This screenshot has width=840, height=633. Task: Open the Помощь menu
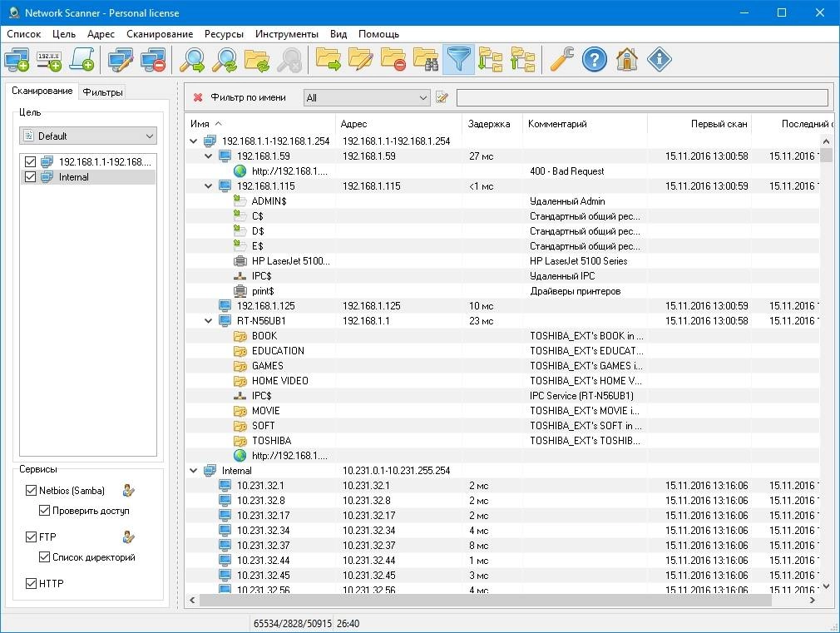coord(378,34)
